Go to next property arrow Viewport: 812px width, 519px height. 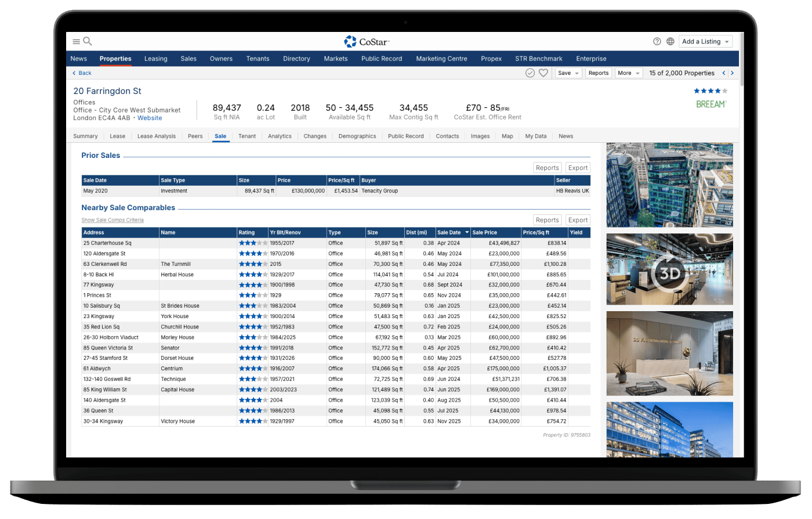pos(732,73)
